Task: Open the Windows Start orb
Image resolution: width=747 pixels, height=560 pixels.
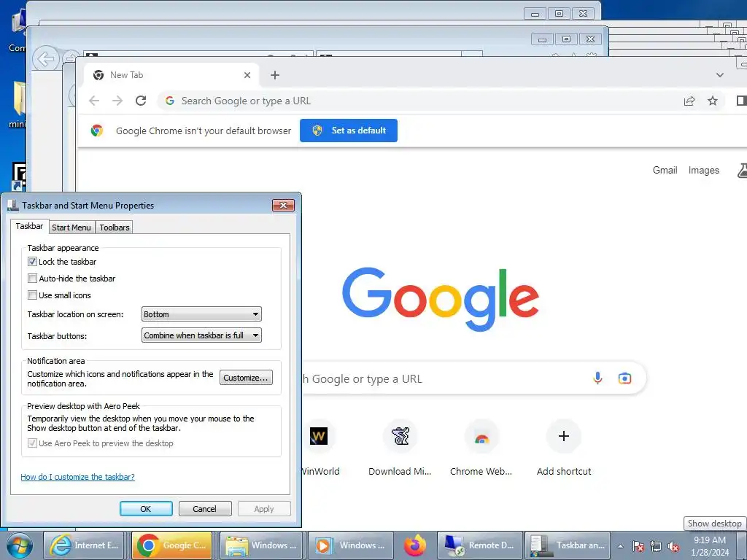Action: point(19,545)
